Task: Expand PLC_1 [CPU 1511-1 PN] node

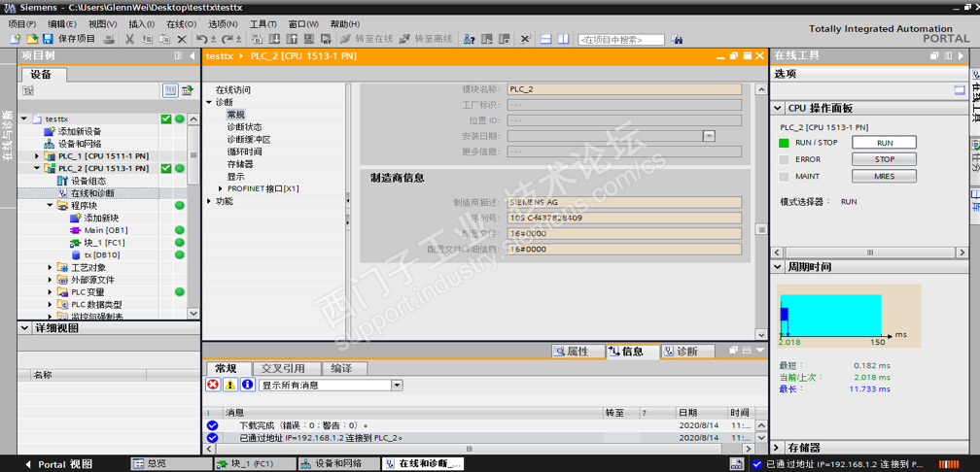Action: click(x=37, y=155)
